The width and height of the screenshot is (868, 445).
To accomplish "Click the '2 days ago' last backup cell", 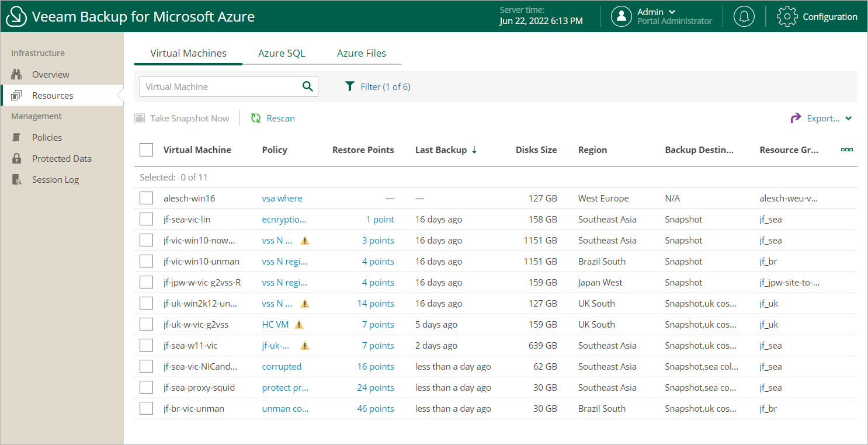I will coord(436,345).
